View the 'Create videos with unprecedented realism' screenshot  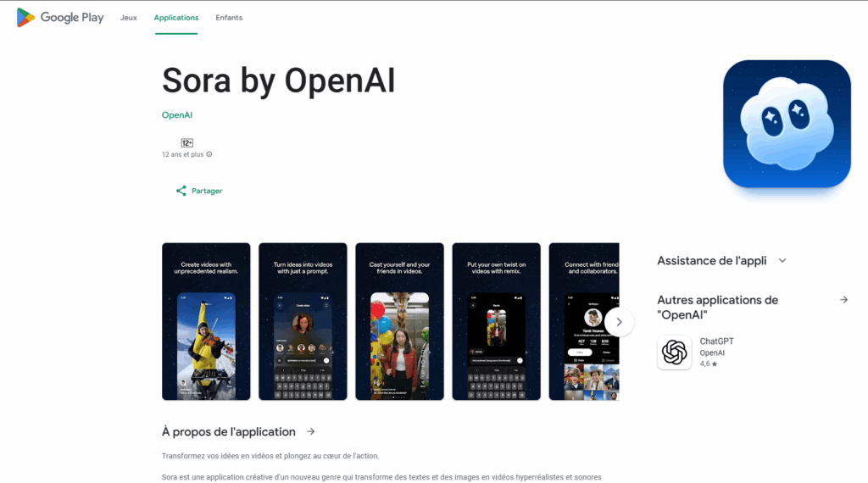(x=206, y=321)
